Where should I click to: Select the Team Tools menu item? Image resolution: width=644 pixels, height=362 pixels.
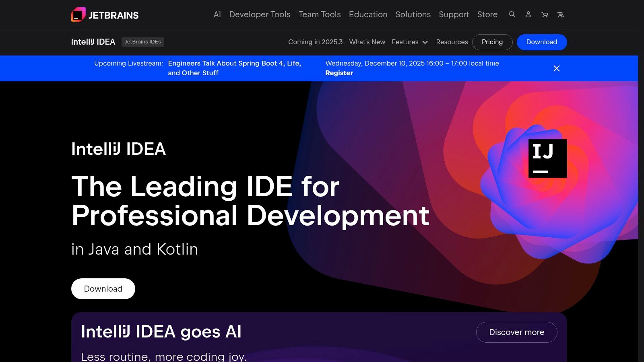pos(320,14)
